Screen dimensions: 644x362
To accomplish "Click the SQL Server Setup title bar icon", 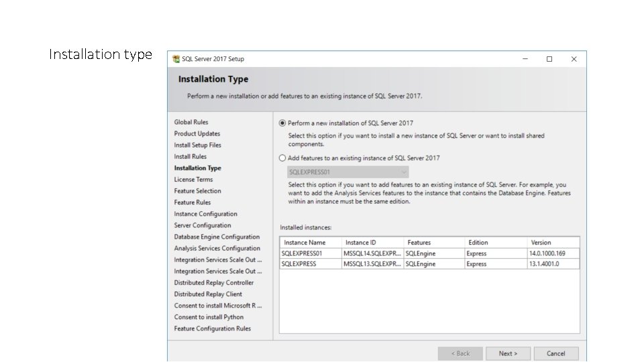I will (x=176, y=59).
